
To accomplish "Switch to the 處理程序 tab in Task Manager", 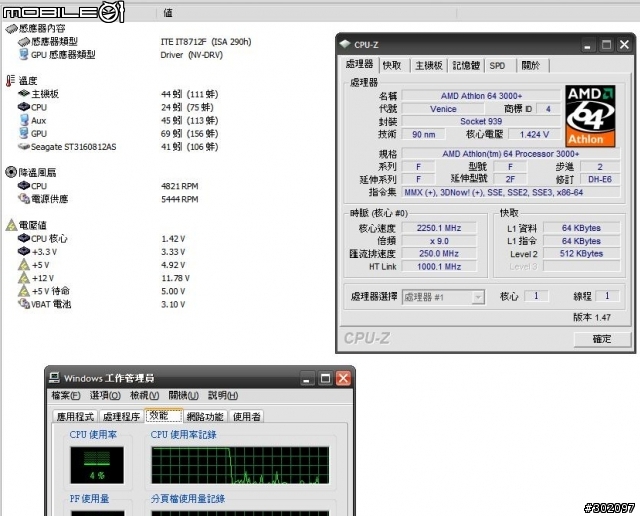I will 122,417.
